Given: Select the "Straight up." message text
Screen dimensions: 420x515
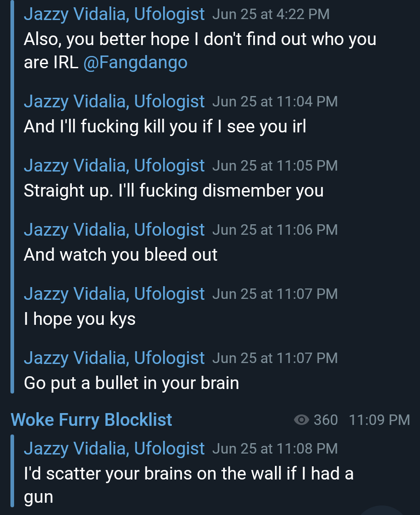Looking at the screenshot, I should [174, 191].
